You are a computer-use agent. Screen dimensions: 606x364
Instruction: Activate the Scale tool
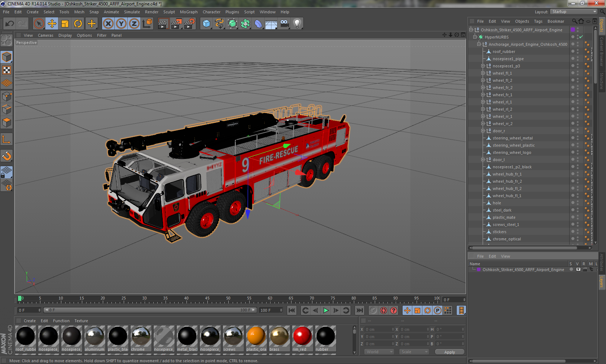click(x=65, y=24)
